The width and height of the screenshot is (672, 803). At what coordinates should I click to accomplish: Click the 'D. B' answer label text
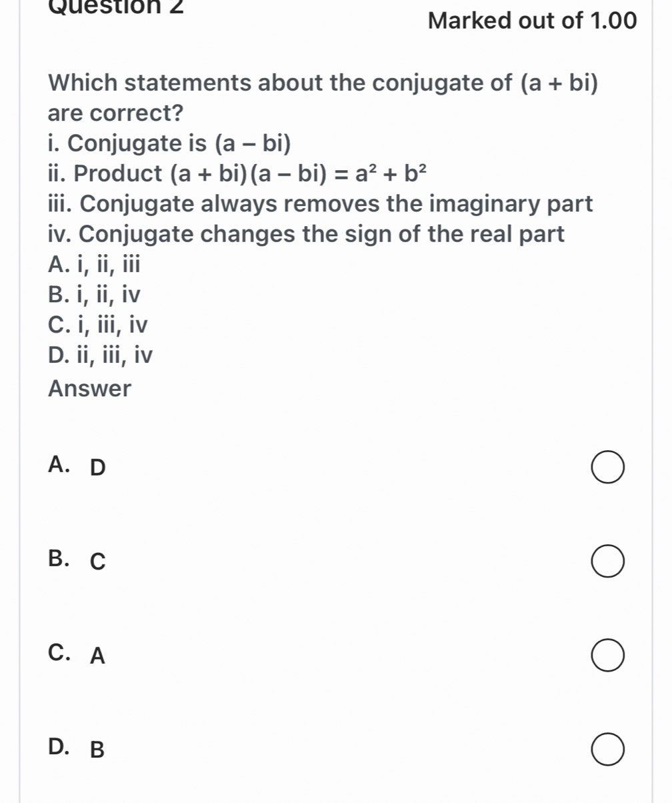point(77,749)
